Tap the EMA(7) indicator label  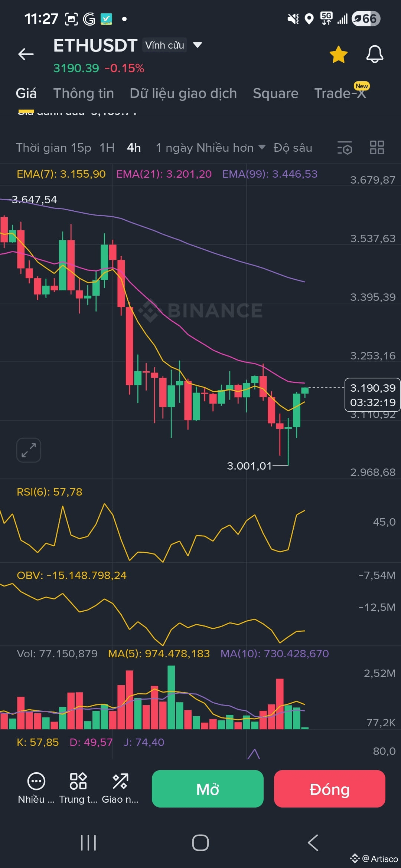[x=61, y=174]
